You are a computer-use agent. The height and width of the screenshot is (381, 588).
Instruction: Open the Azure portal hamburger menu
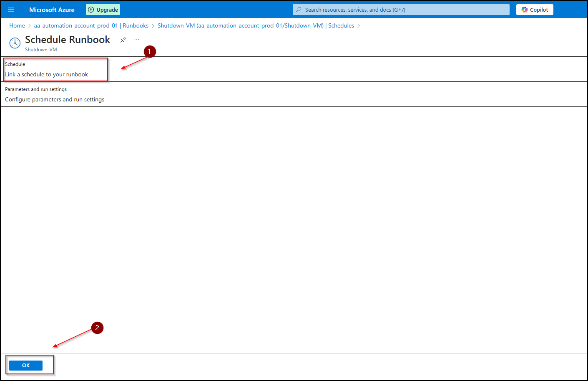point(11,10)
